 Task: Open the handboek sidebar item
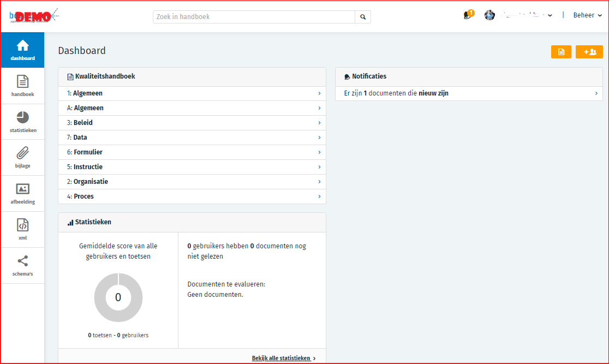coord(22,86)
